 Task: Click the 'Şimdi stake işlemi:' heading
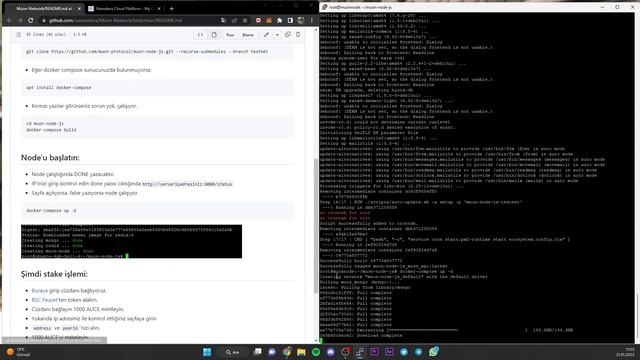[54, 274]
